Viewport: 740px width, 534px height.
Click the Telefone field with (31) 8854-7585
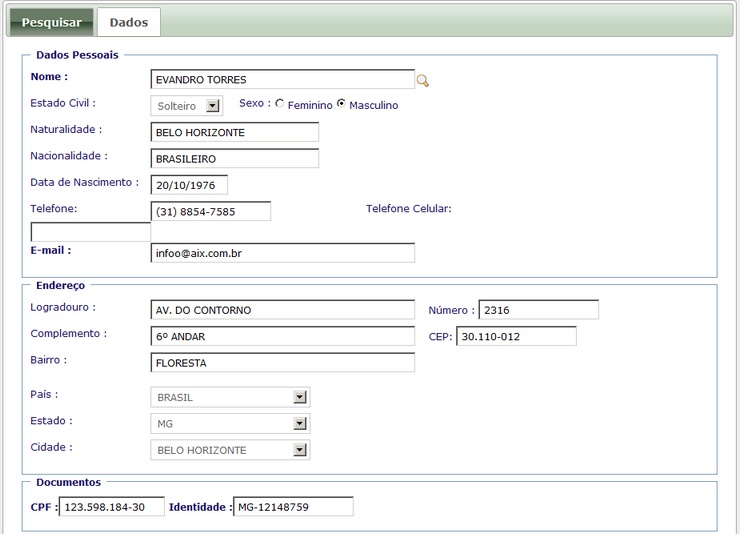(210, 211)
